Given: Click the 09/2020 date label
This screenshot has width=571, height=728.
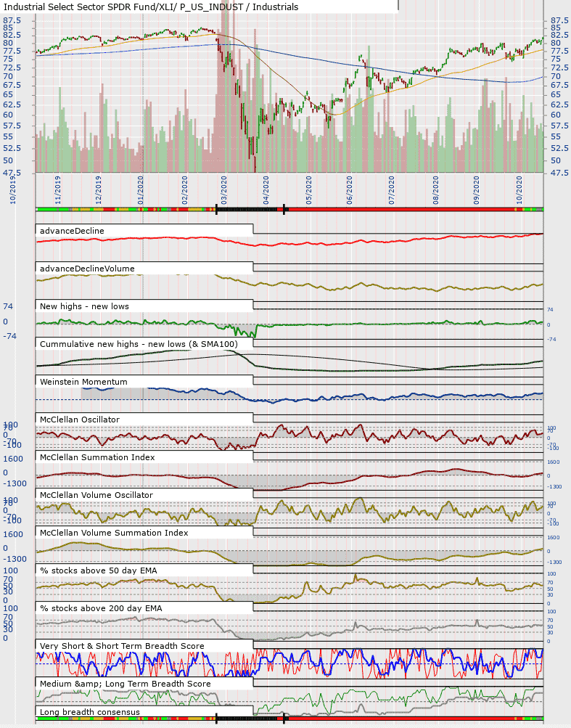Looking at the screenshot, I should coord(476,190).
